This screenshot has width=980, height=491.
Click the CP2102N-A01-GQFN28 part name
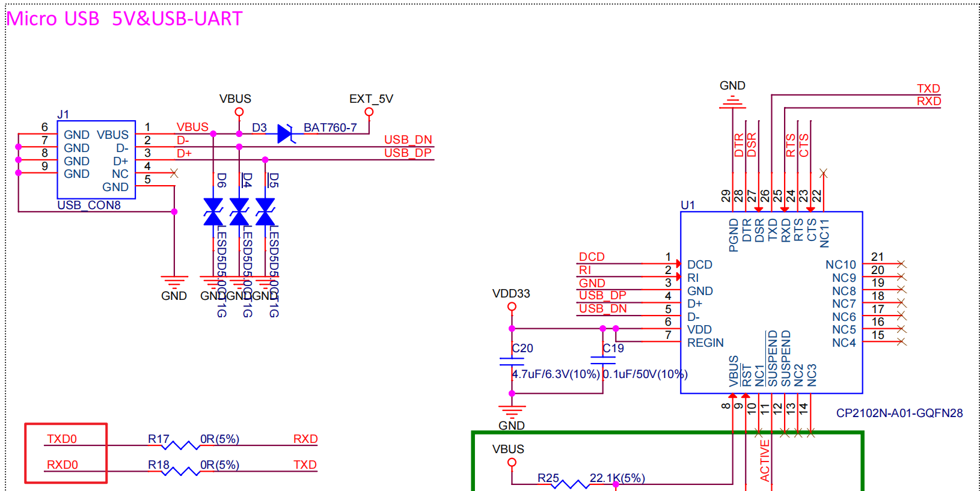coord(899,413)
